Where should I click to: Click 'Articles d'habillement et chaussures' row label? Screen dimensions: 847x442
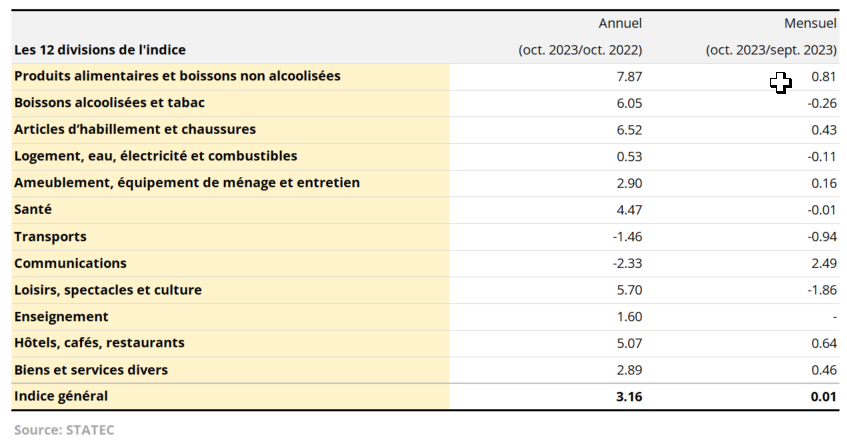[x=135, y=130]
